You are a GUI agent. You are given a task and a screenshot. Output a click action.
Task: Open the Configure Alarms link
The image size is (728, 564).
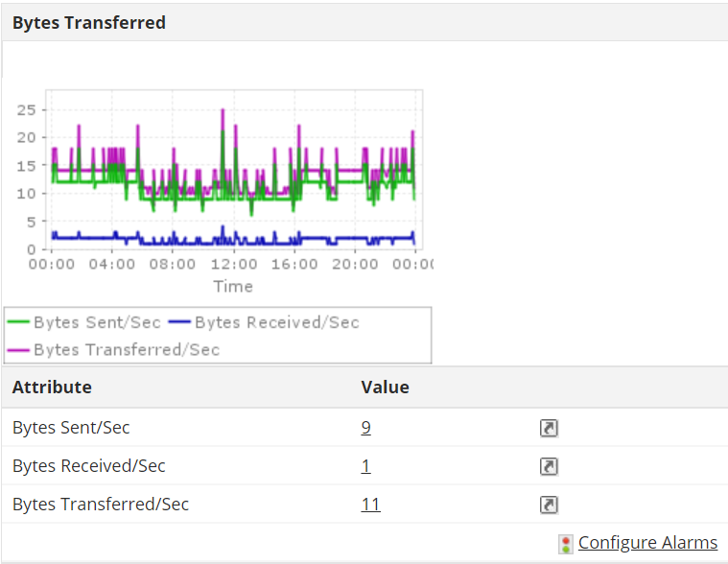point(647,543)
